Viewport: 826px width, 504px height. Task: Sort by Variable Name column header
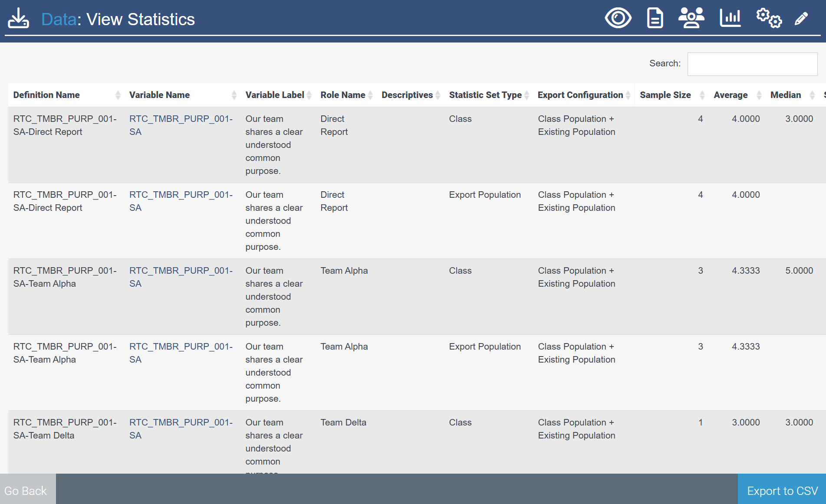point(159,95)
